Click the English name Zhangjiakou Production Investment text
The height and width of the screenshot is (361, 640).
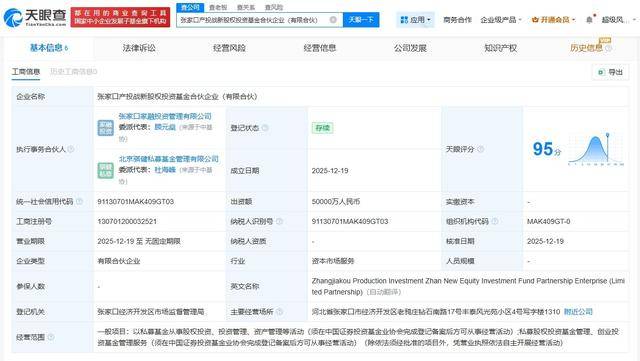click(x=468, y=286)
